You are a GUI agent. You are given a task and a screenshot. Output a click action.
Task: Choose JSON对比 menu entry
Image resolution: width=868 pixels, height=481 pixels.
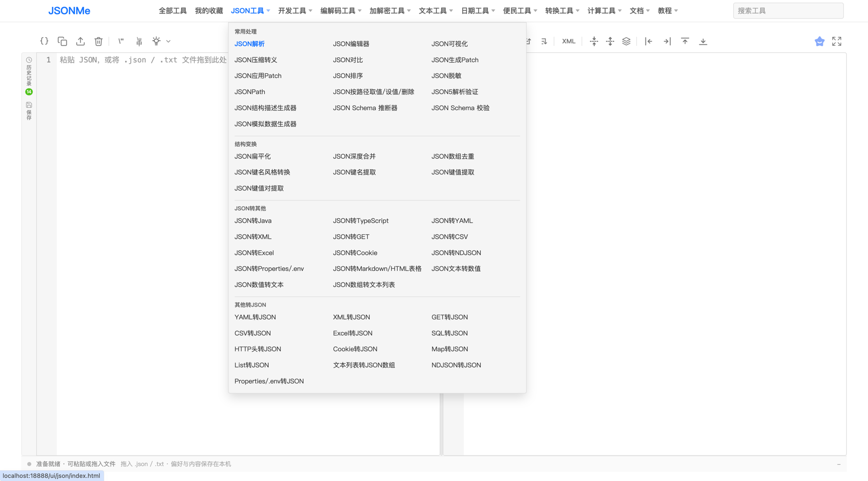348,60
